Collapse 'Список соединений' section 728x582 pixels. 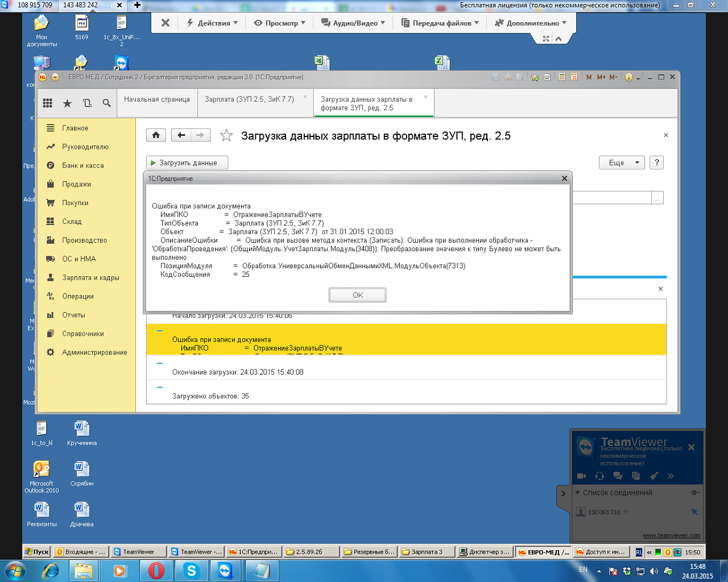pyautogui.click(x=578, y=493)
